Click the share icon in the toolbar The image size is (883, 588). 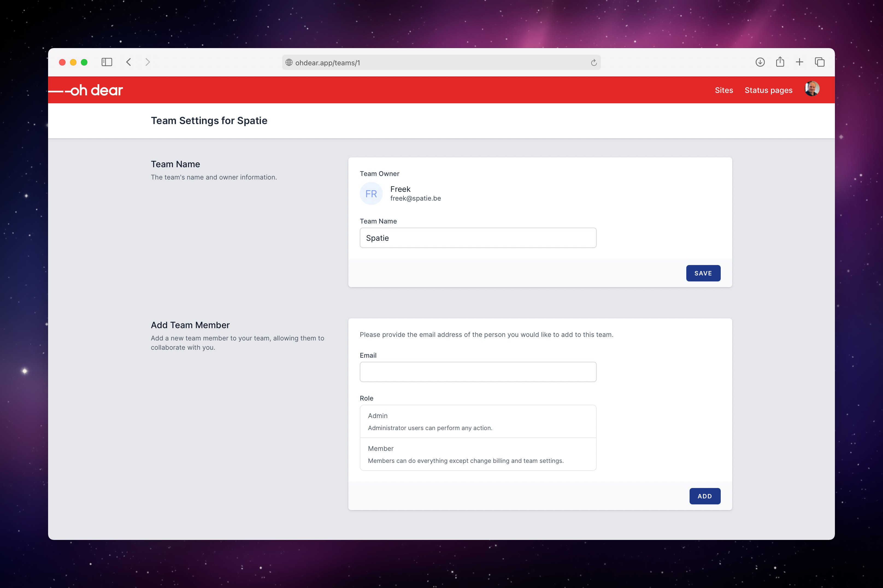coord(780,61)
